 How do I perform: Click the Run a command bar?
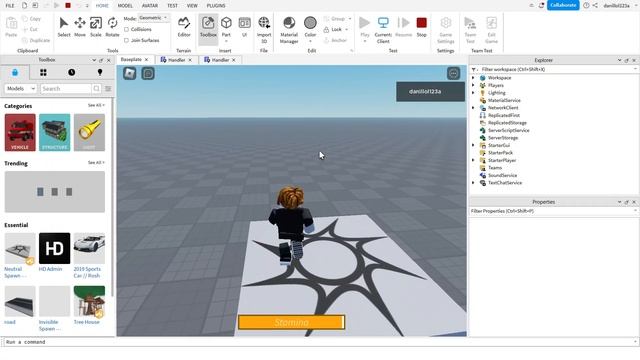(x=319, y=342)
